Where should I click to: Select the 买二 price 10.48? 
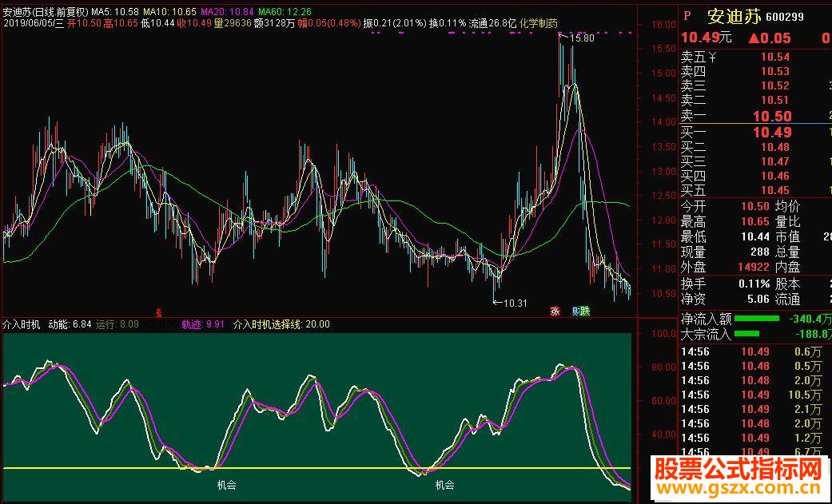[775, 147]
